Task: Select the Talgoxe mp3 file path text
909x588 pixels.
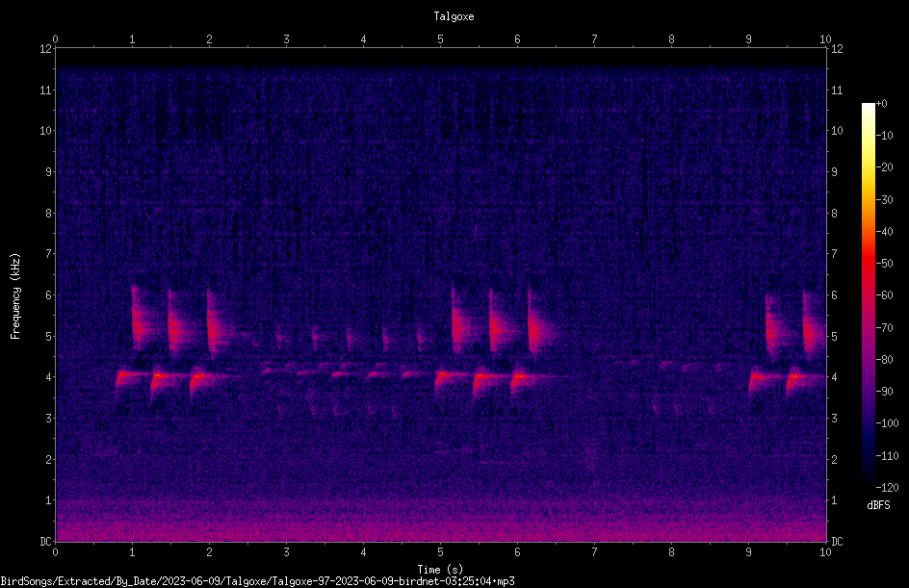Action: coord(257,581)
